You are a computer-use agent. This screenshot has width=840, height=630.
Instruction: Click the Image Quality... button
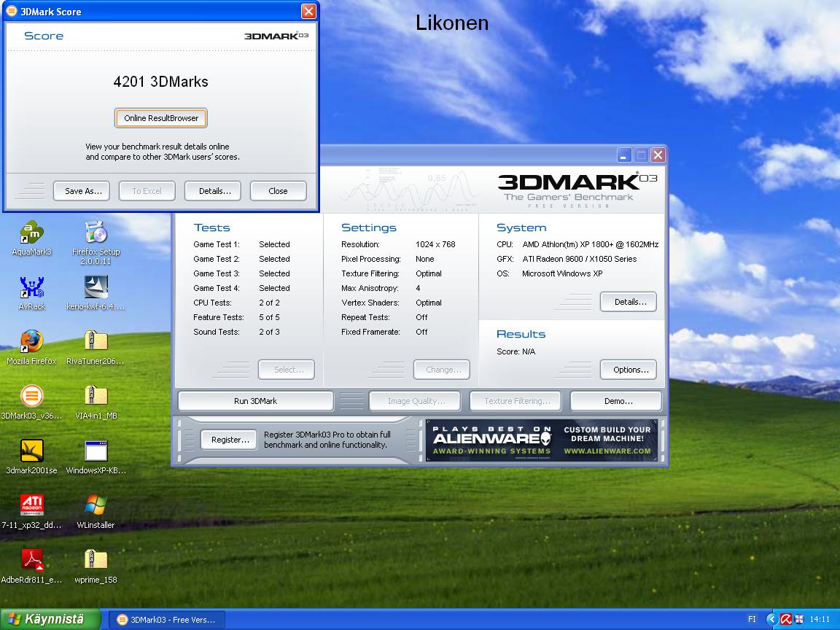415,401
